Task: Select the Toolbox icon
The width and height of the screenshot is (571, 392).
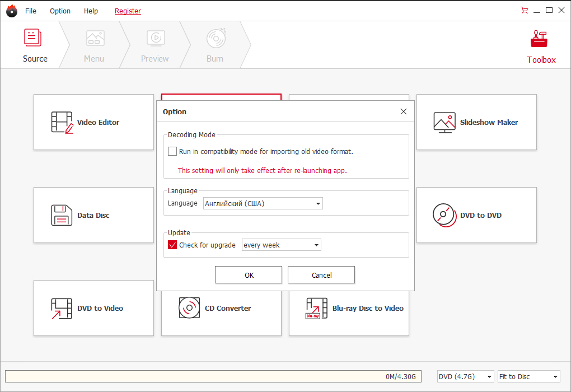Action: (539, 45)
